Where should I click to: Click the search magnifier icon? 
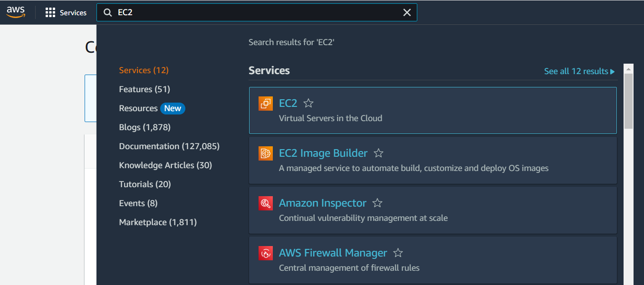[x=108, y=13]
